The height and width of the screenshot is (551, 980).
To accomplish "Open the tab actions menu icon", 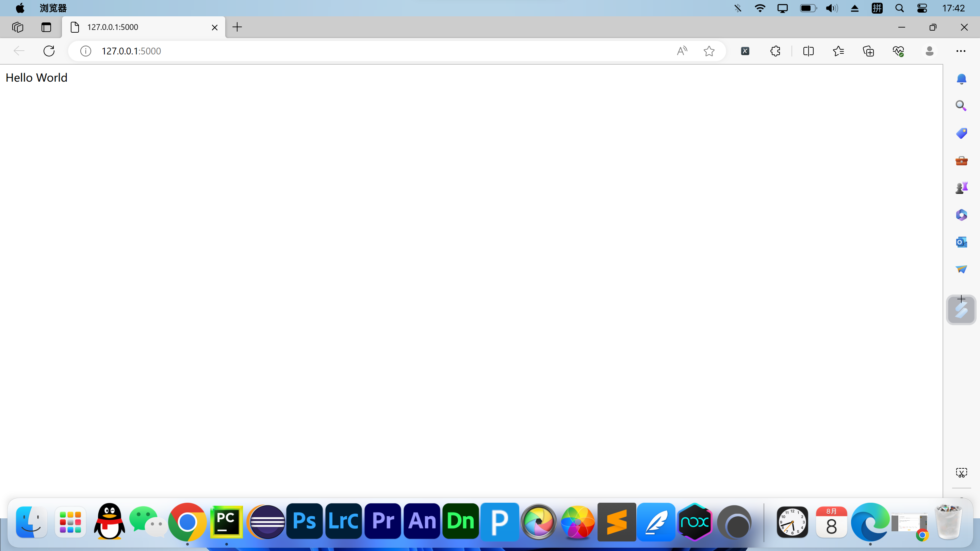I will [46, 27].
